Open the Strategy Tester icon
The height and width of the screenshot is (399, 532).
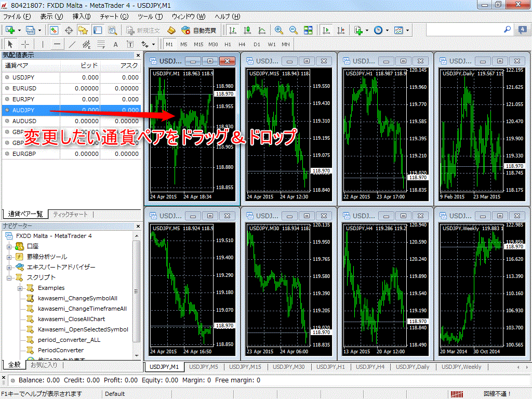(112, 30)
